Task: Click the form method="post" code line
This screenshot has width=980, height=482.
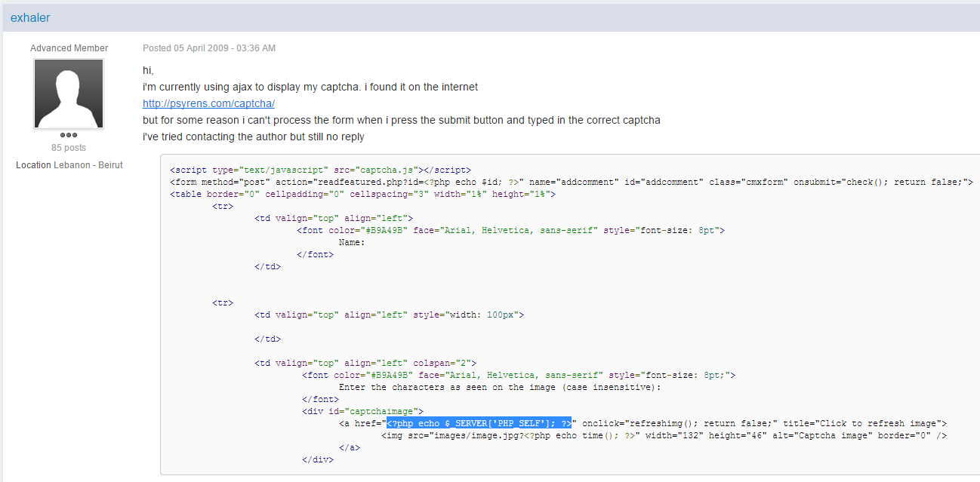Action: [x=572, y=183]
